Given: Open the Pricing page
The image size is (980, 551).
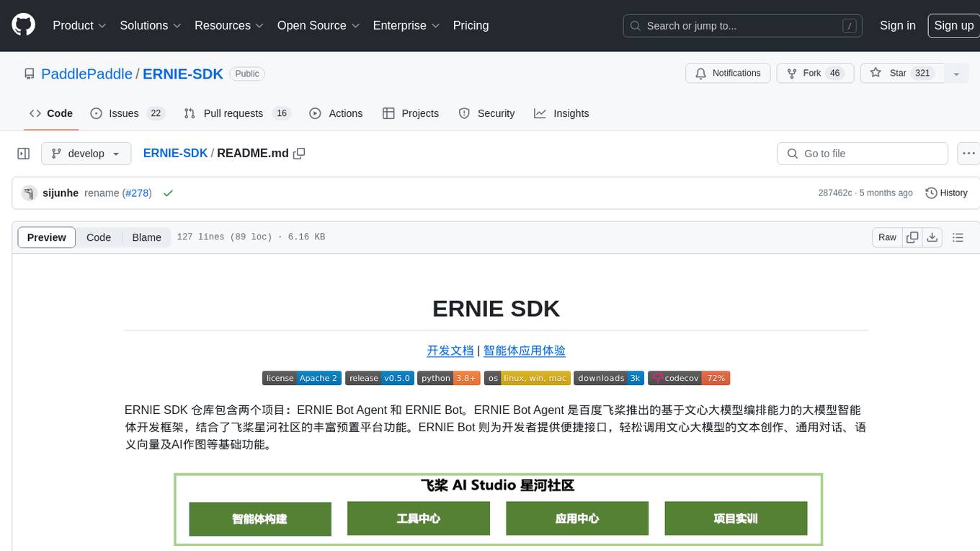Looking at the screenshot, I should (x=471, y=25).
